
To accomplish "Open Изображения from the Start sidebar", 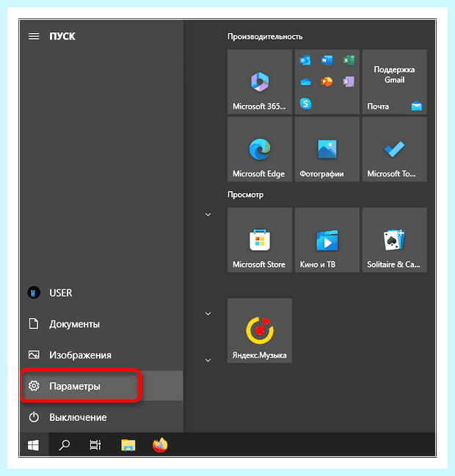I will (101, 355).
